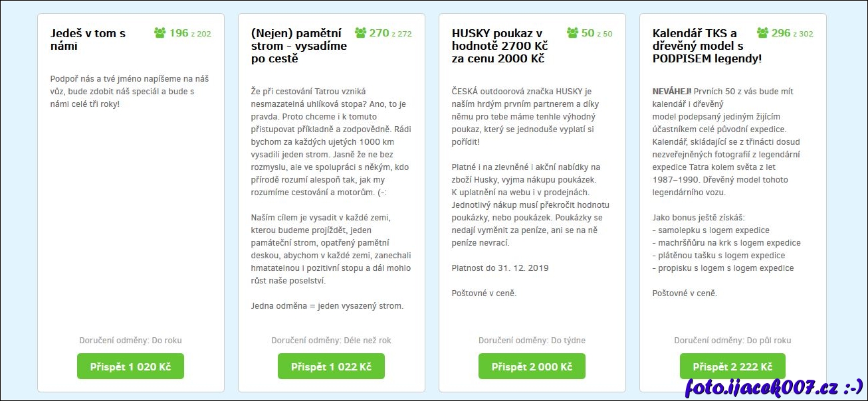Click backers icon on HUSKY poukaz card

pos(573,33)
